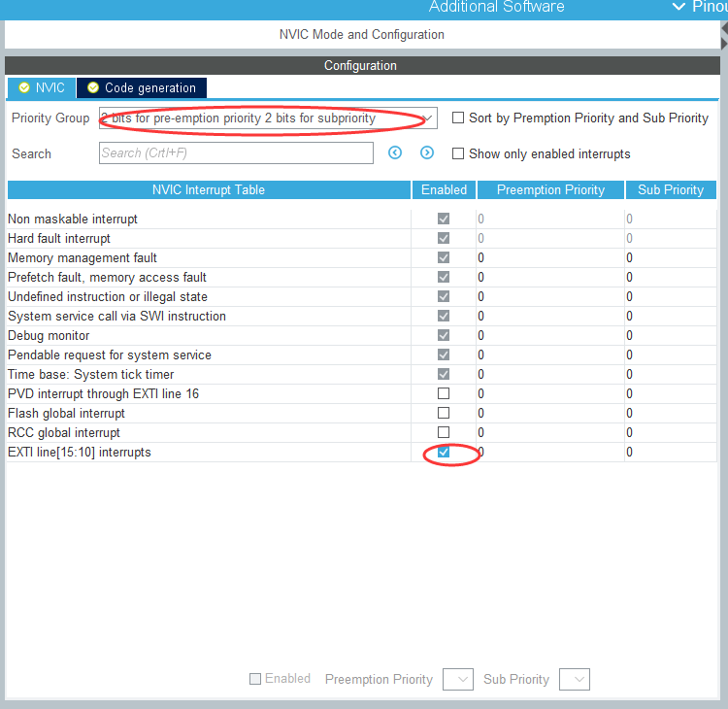Click sub priority of Flash global interrupt
Viewport: 728px width, 709px height.
tap(629, 413)
